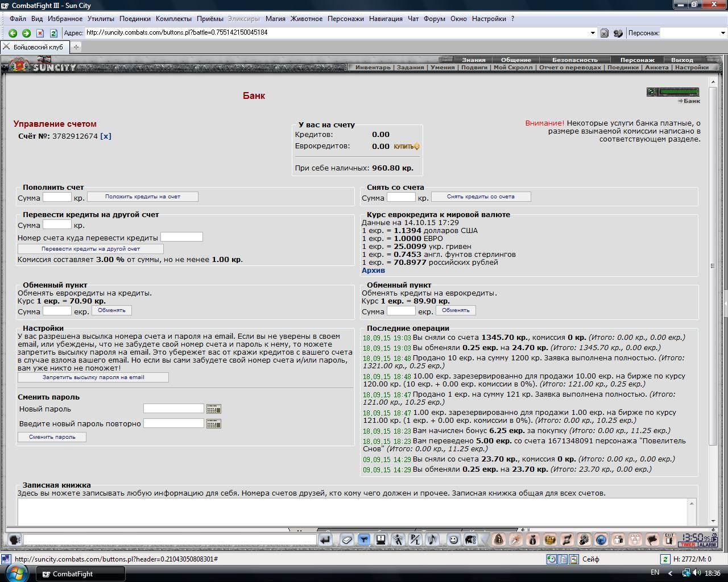Click the red stop loading icon
Image resolution: width=728 pixels, height=582 pixels.
tap(40, 33)
